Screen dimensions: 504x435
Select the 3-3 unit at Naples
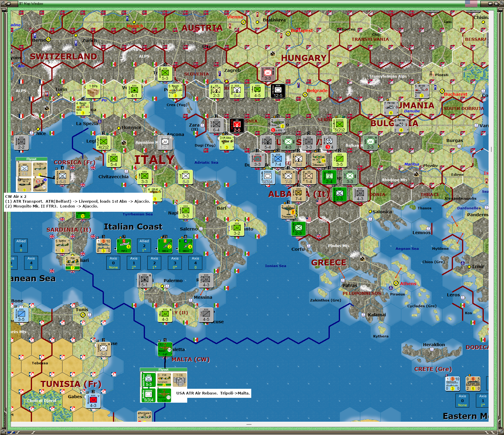tap(185, 211)
